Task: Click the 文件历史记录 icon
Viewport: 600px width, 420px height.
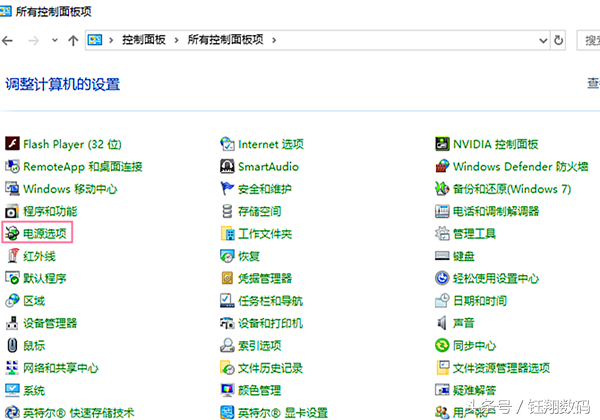Action: pos(227,368)
